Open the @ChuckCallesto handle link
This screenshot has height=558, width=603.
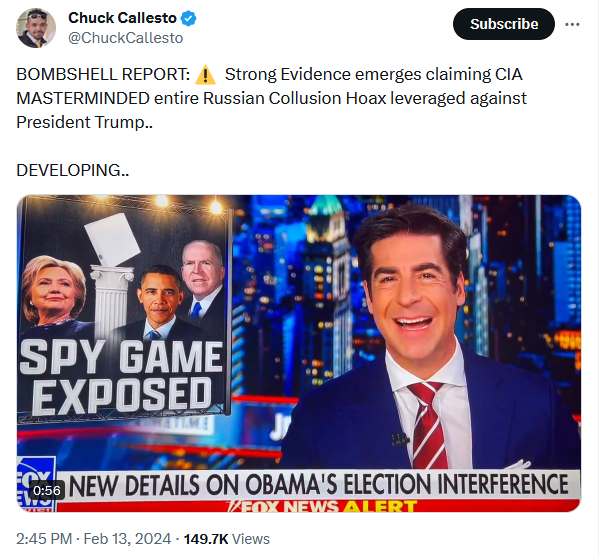125,38
